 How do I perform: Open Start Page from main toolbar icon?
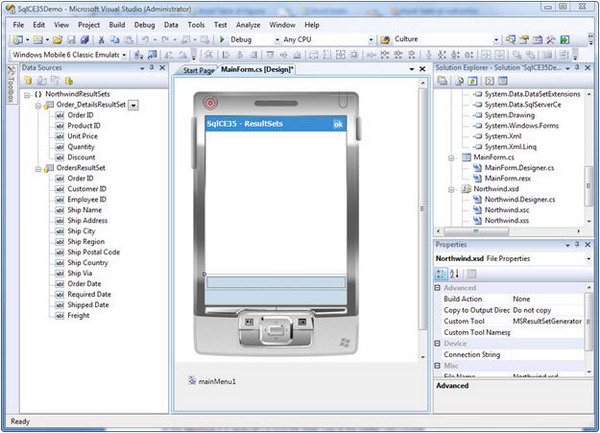pos(565,39)
